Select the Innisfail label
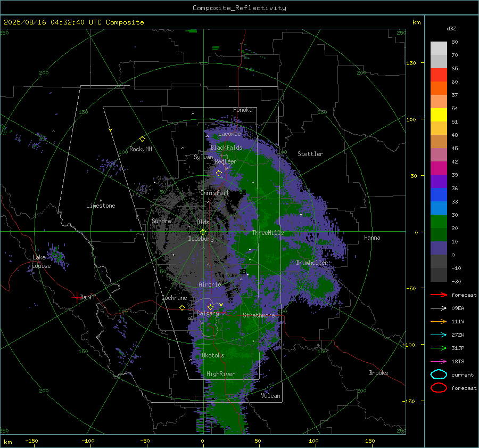The width and height of the screenshot is (479, 448). (214, 193)
